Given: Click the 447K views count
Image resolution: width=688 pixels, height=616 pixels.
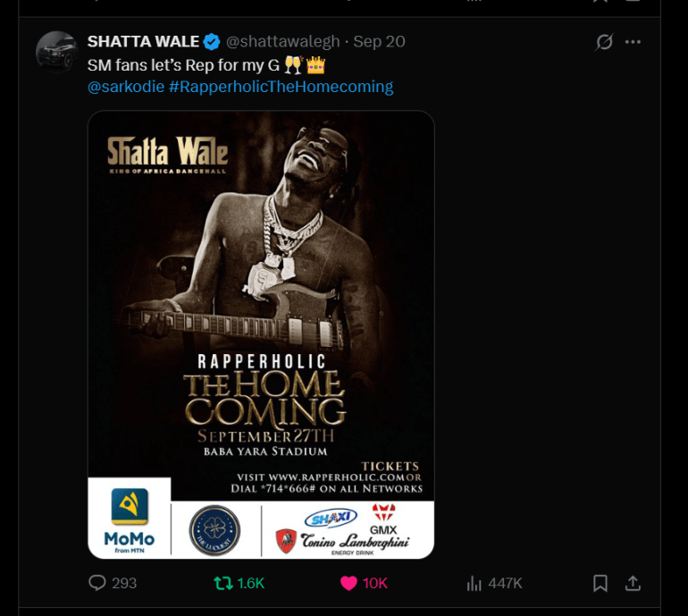Looking at the screenshot, I should (x=505, y=583).
